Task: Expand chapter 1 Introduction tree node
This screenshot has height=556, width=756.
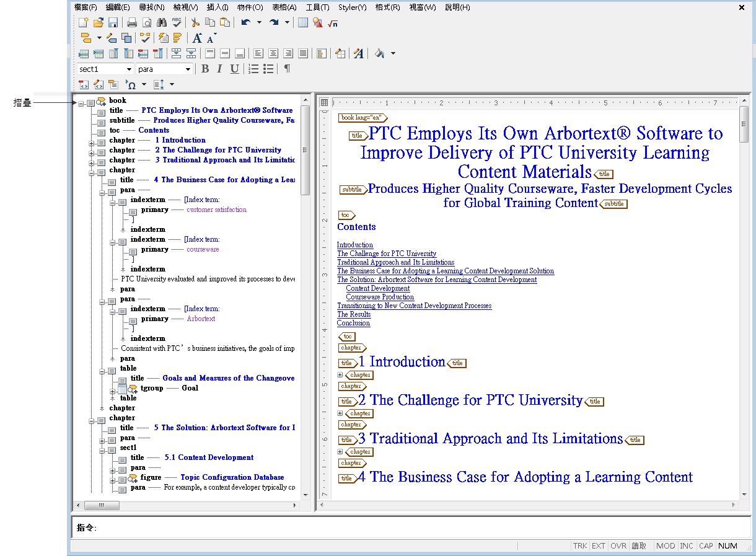Action: pos(92,143)
